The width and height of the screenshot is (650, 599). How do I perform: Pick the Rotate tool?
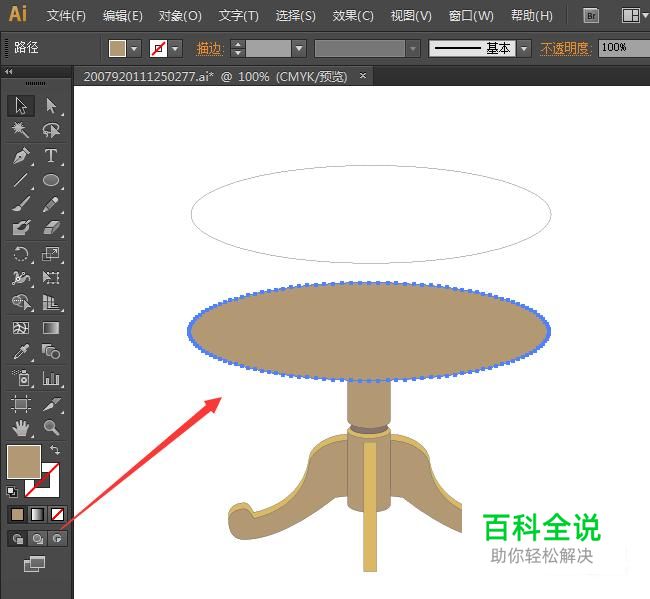[x=21, y=255]
